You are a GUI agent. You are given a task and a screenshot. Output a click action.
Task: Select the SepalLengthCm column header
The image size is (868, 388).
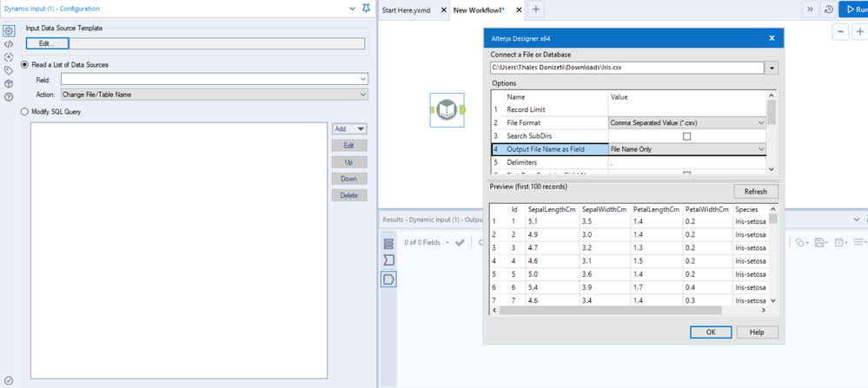pos(552,209)
